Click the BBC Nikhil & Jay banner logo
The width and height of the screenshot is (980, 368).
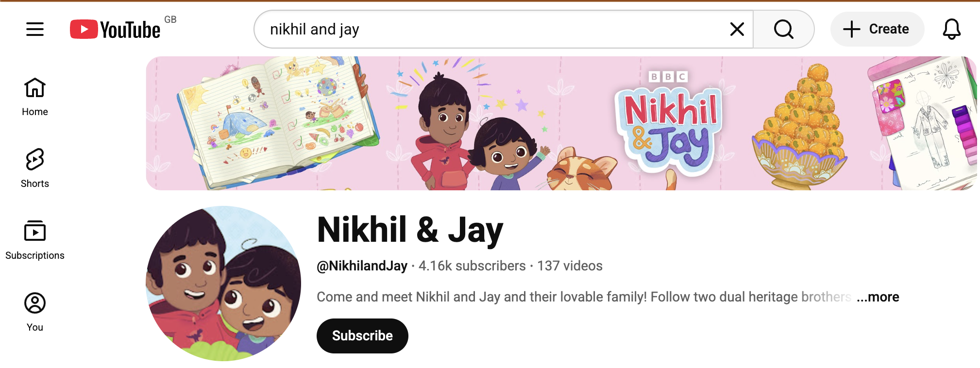(x=669, y=122)
